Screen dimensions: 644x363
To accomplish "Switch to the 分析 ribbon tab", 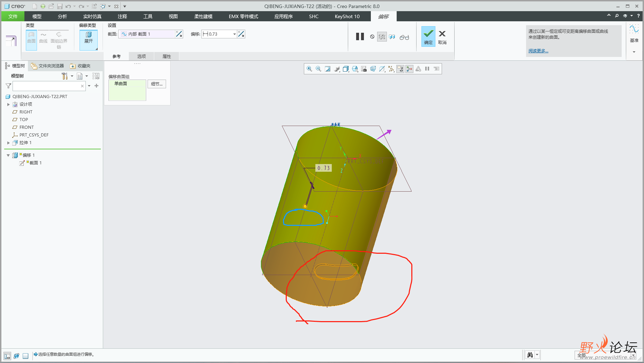I will tap(62, 16).
